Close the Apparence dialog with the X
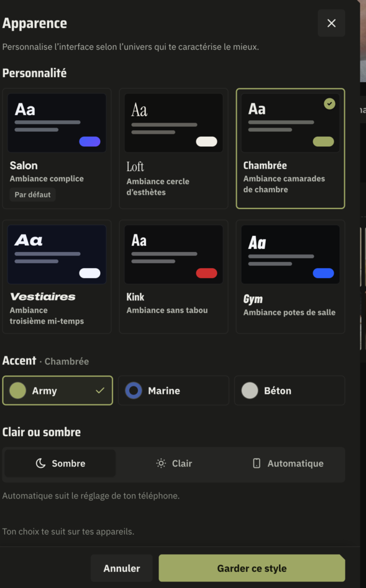 click(x=331, y=23)
